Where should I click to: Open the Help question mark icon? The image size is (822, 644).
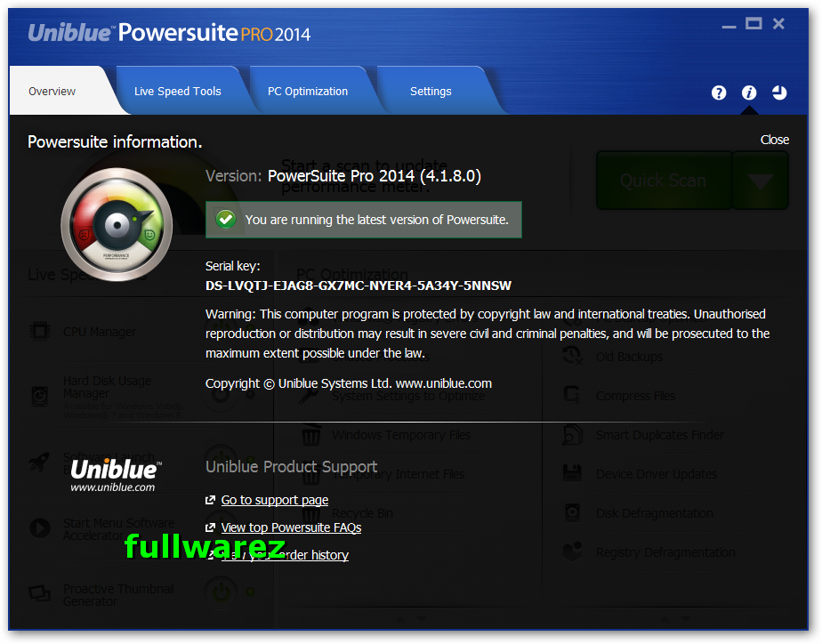(x=719, y=93)
